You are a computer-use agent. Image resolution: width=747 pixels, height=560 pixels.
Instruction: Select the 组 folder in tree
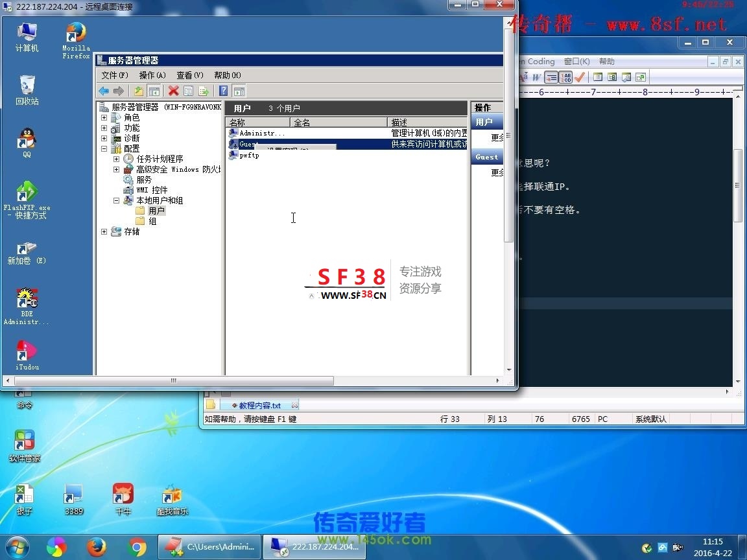click(152, 222)
